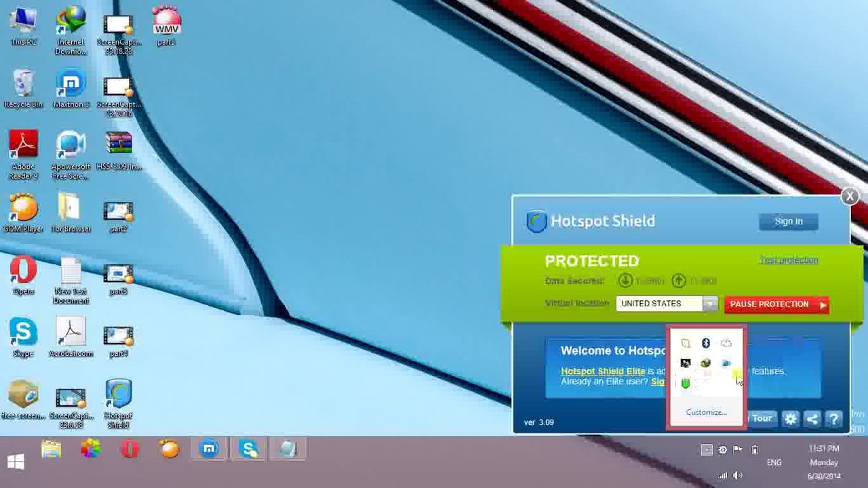Select the Acrobat.com desktop shortcut
The height and width of the screenshot is (488, 868).
[71, 338]
